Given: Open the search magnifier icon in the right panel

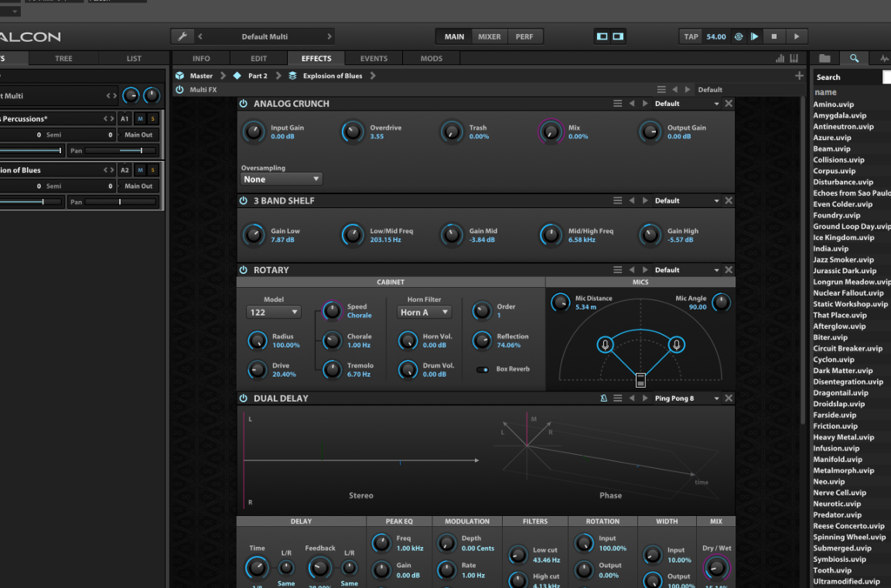Looking at the screenshot, I should coord(854,58).
